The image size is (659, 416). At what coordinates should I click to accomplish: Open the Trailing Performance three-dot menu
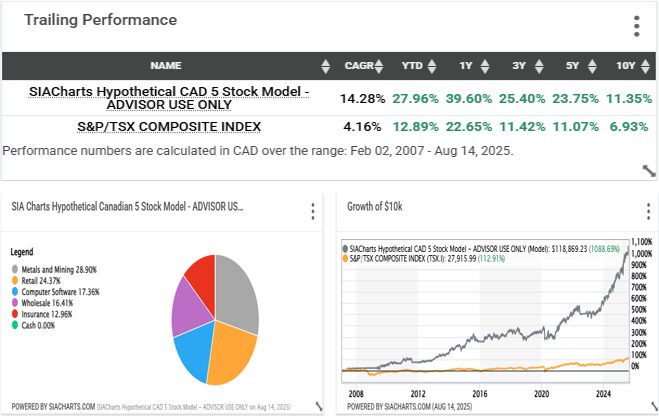[x=637, y=26]
